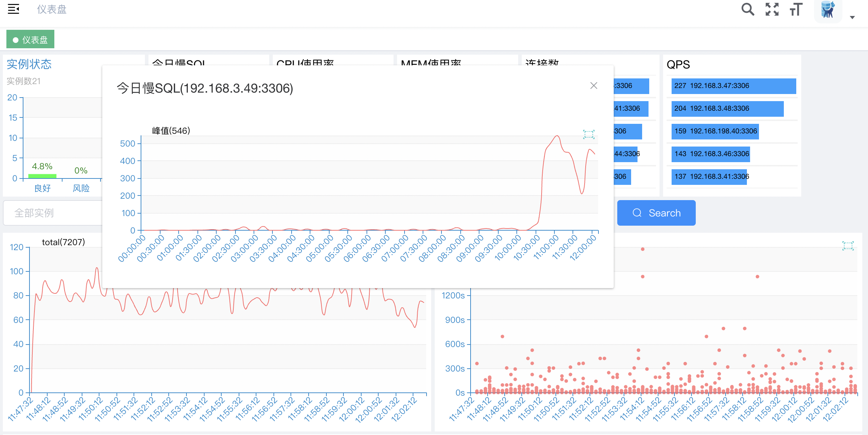Enable box zoom on the execution time scatter chart
The image size is (868, 435).
coord(848,245)
